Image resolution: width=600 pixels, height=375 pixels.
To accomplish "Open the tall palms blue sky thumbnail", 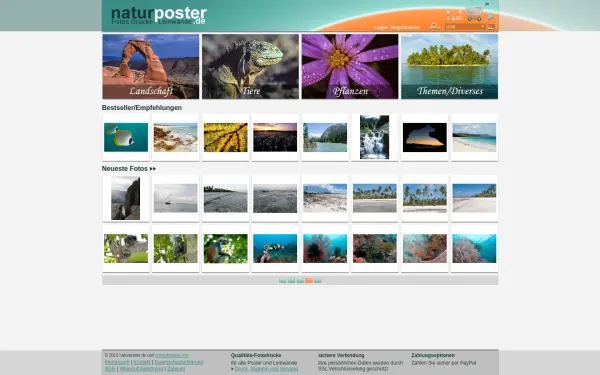I will tap(425, 198).
